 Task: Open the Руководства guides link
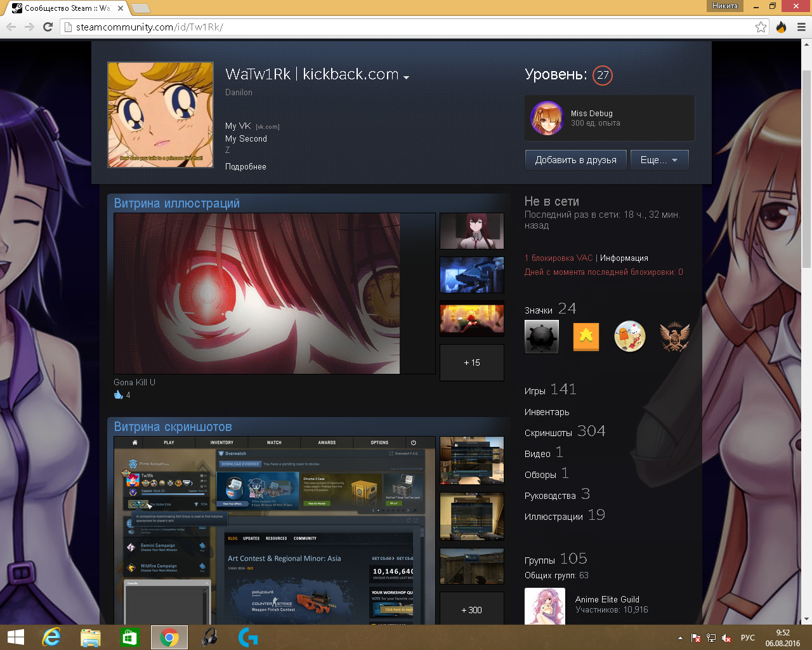(x=550, y=496)
